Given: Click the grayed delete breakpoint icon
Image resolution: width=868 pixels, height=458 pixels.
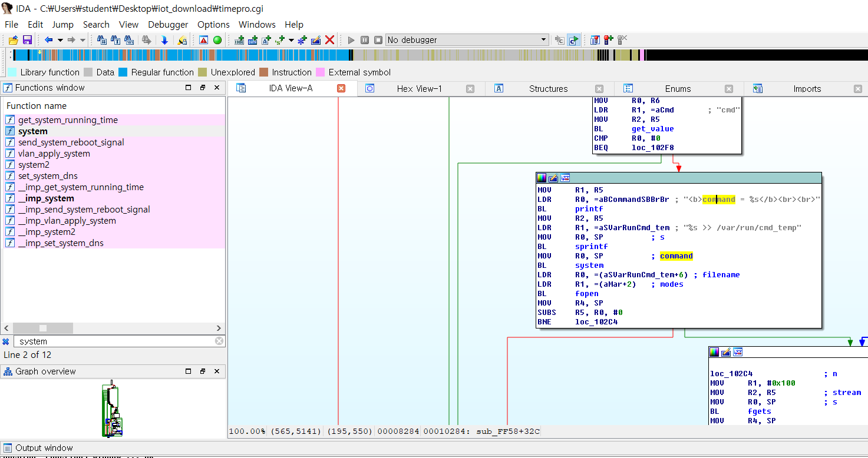Looking at the screenshot, I should pyautogui.click(x=622, y=40).
